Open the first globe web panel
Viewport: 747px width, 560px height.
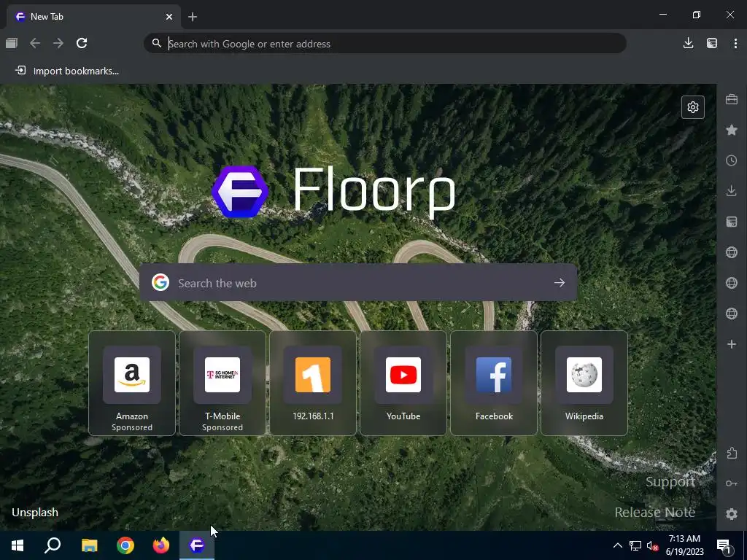pos(732,252)
